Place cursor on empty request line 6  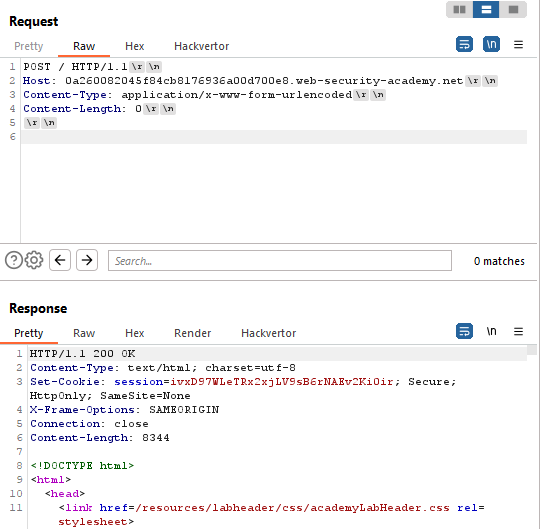(274, 137)
